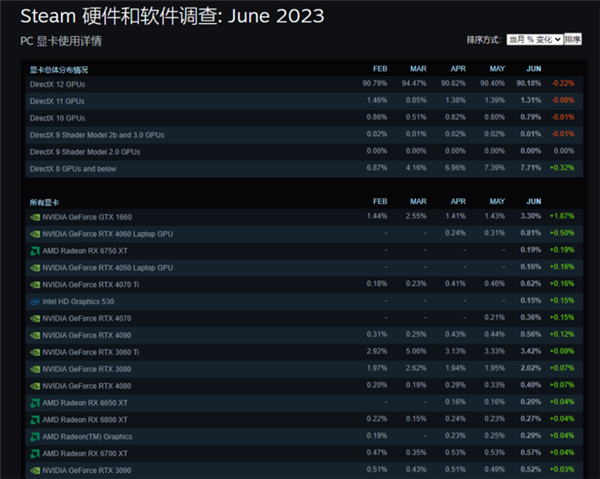Open the sort method dropdown
This screenshot has width=600, height=479.
pos(535,39)
